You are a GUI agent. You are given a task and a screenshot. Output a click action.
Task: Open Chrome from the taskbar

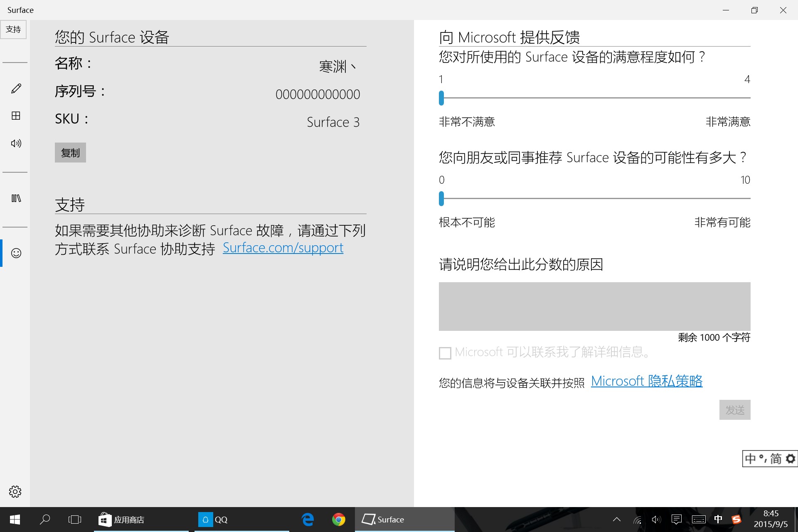coord(339,520)
